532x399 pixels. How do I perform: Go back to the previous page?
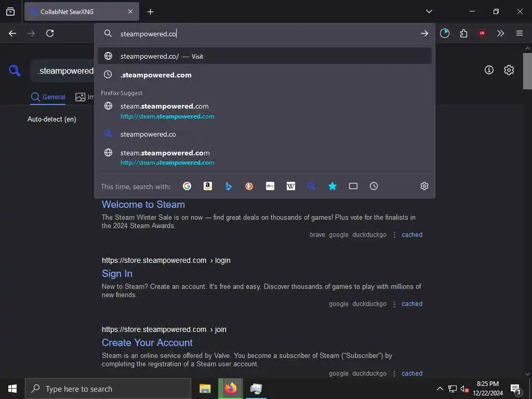point(12,33)
